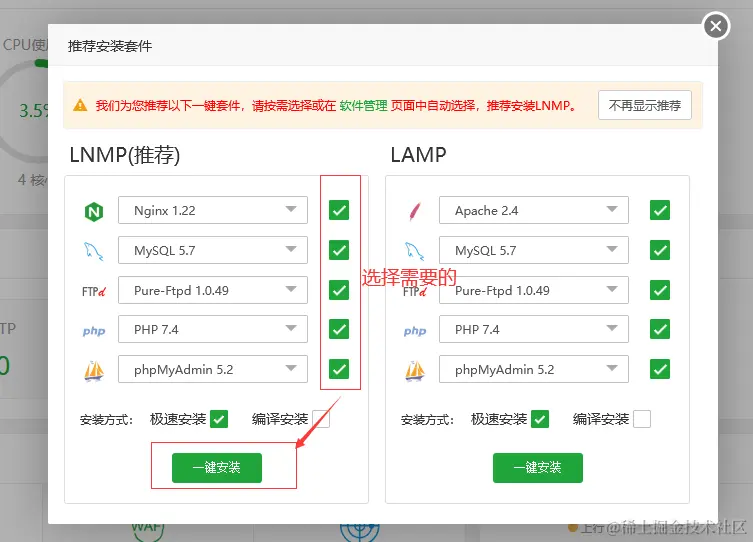Click the phpMyAdmin sailboat icon in LNMP
This screenshot has width=753, height=542.
[94, 371]
